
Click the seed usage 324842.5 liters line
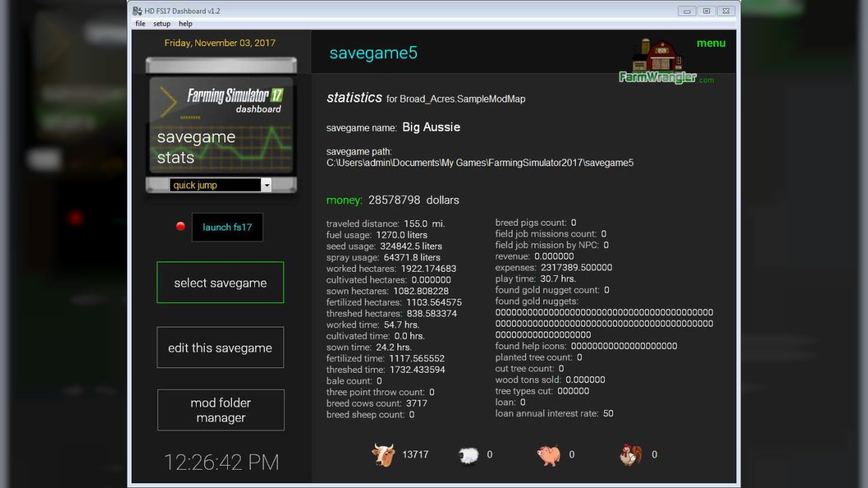tap(384, 246)
